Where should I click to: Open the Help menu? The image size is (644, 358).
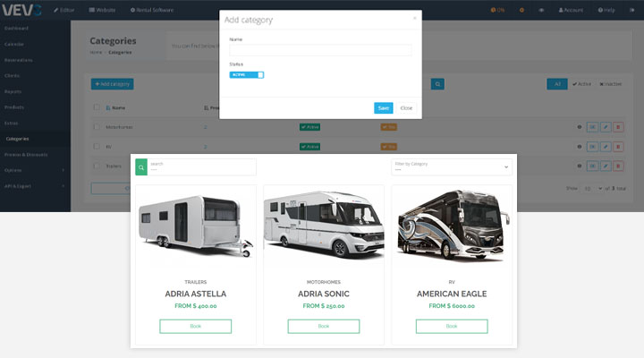point(606,10)
